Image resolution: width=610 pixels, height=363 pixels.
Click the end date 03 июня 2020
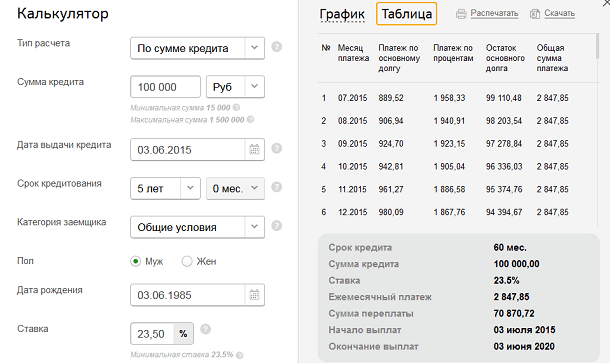click(524, 346)
